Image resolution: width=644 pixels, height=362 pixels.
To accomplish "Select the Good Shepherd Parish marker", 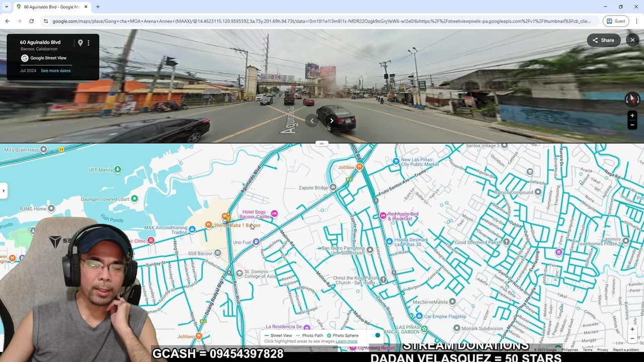I will click(506, 242).
